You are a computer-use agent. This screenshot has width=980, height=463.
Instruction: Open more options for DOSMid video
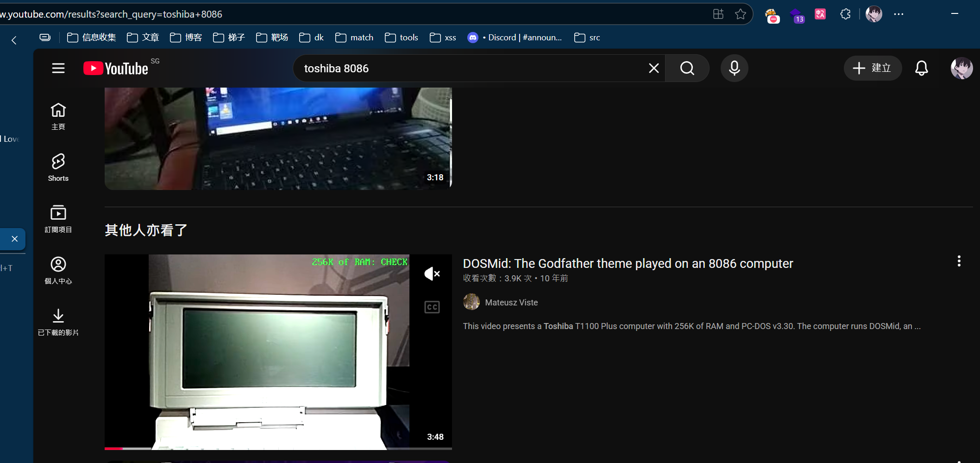(959, 261)
